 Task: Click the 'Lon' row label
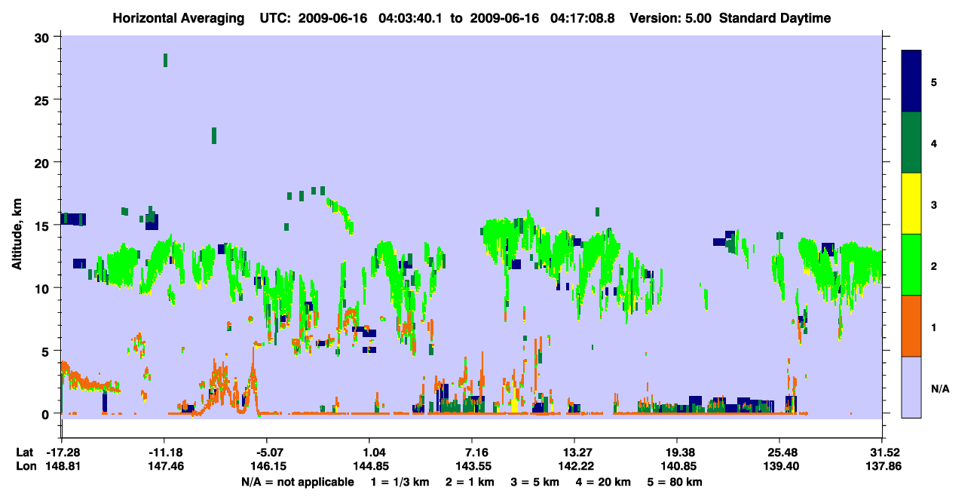pyautogui.click(x=25, y=466)
